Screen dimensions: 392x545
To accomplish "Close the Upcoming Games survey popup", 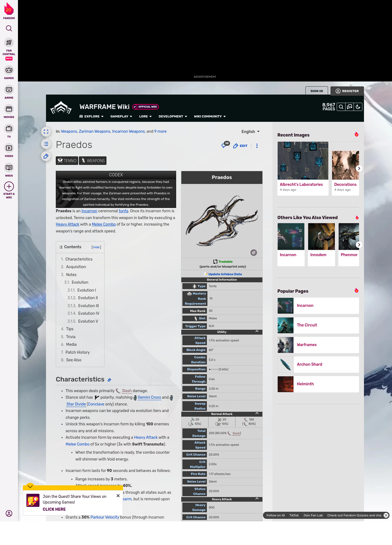I will click(x=118, y=496).
